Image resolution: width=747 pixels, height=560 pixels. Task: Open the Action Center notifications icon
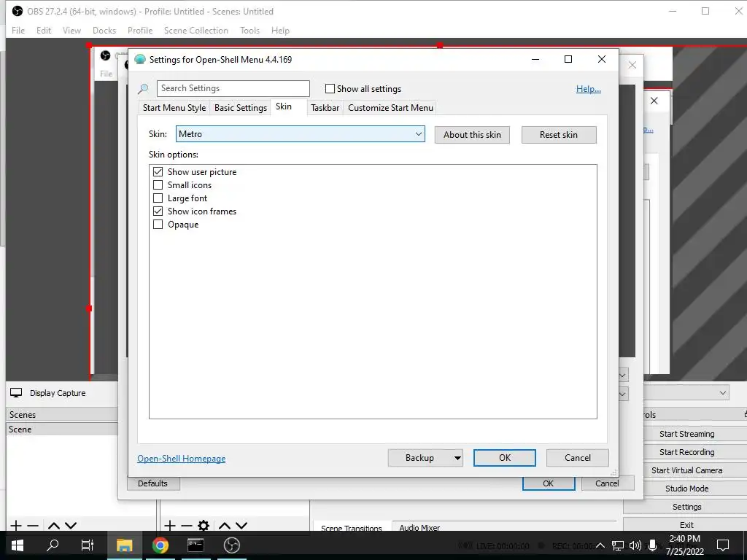pos(723,545)
